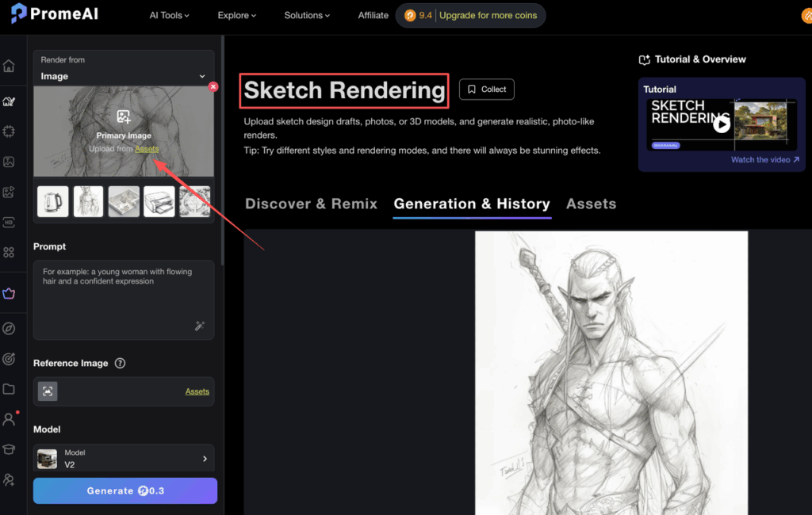The image size is (812, 515).
Task: Play the Sketch Rendering tutorial video
Action: 722,124
